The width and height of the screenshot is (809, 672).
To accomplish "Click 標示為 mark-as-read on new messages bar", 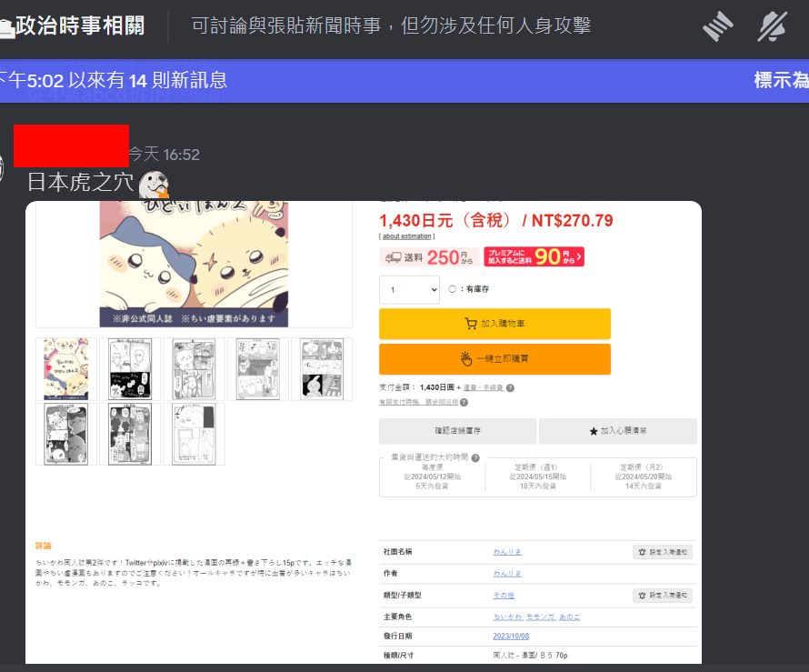I will pyautogui.click(x=781, y=81).
